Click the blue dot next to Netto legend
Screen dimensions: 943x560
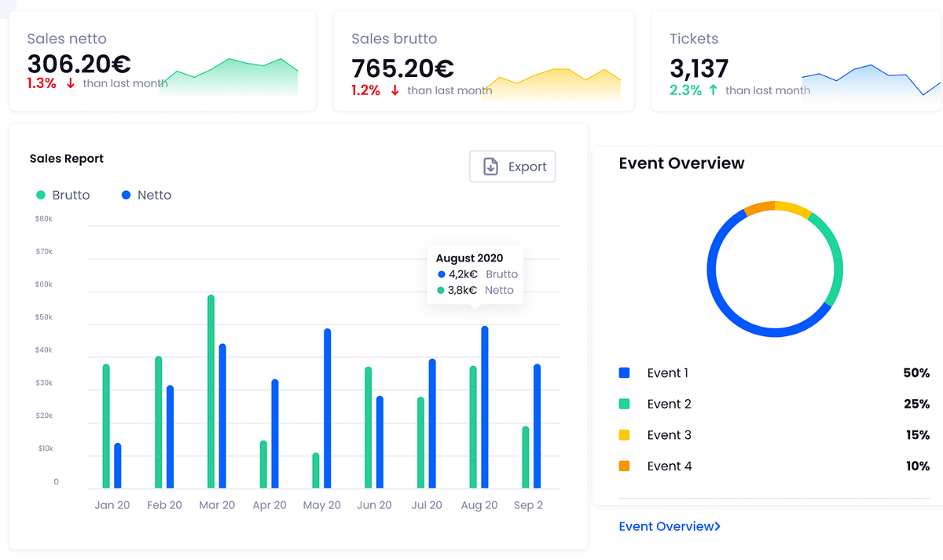coord(125,194)
